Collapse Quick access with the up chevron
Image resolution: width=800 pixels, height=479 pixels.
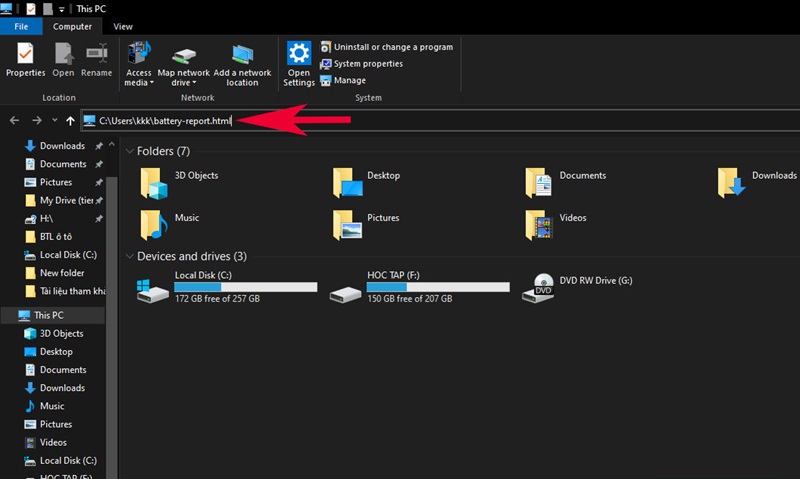click(112, 145)
